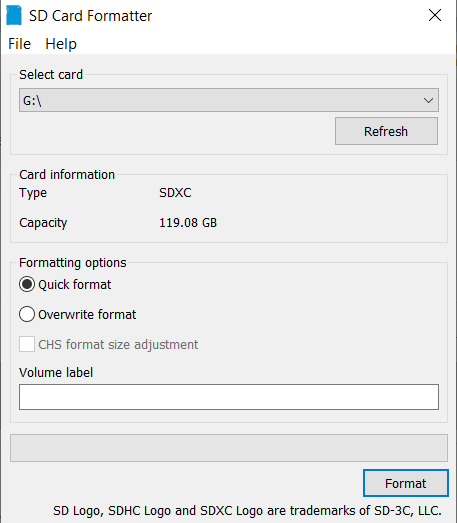Click the empty formatting progress bar
The height and width of the screenshot is (523, 457).
[x=229, y=448]
